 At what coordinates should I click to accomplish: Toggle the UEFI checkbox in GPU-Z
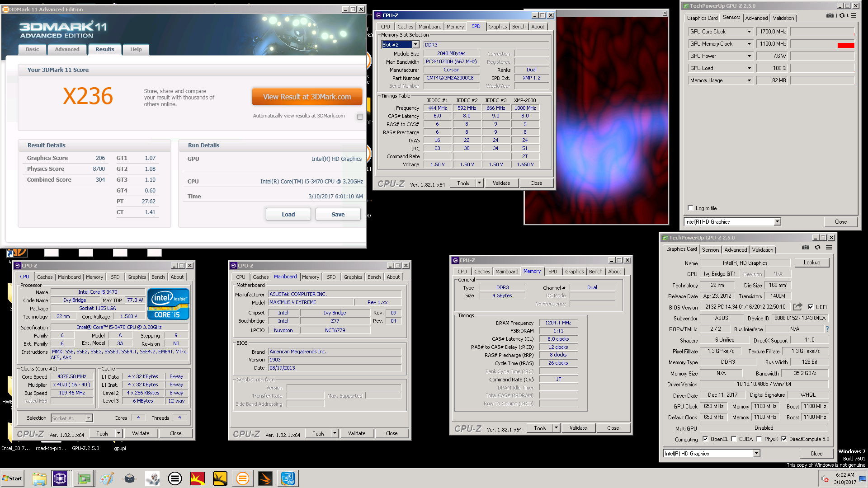click(811, 307)
